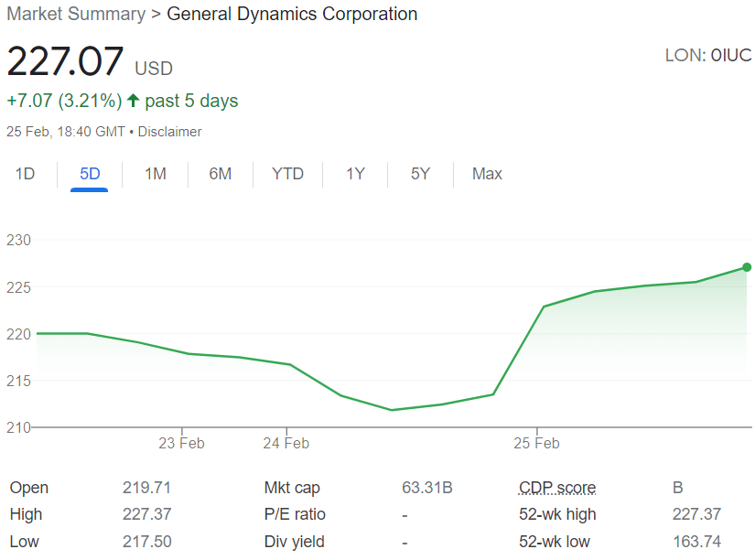View the 5Y chart range
This screenshot has height=560, width=755.
(420, 173)
